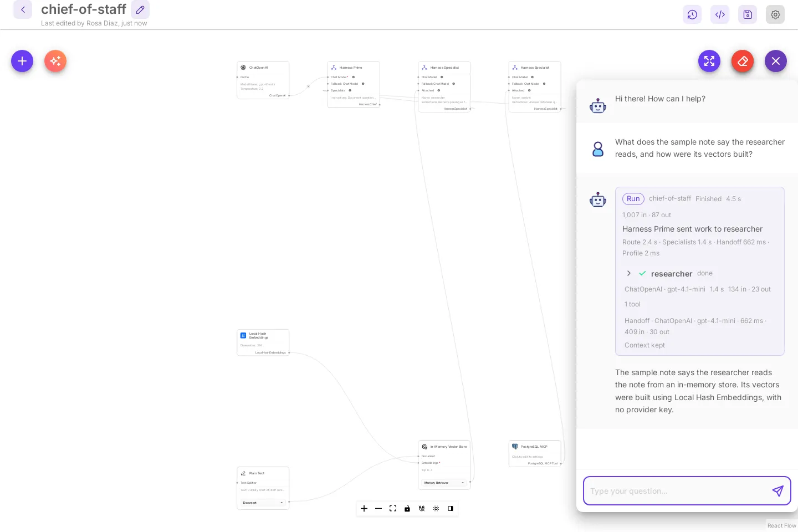
Task: Open Plain Text Document output dropdown
Action: coord(263,503)
